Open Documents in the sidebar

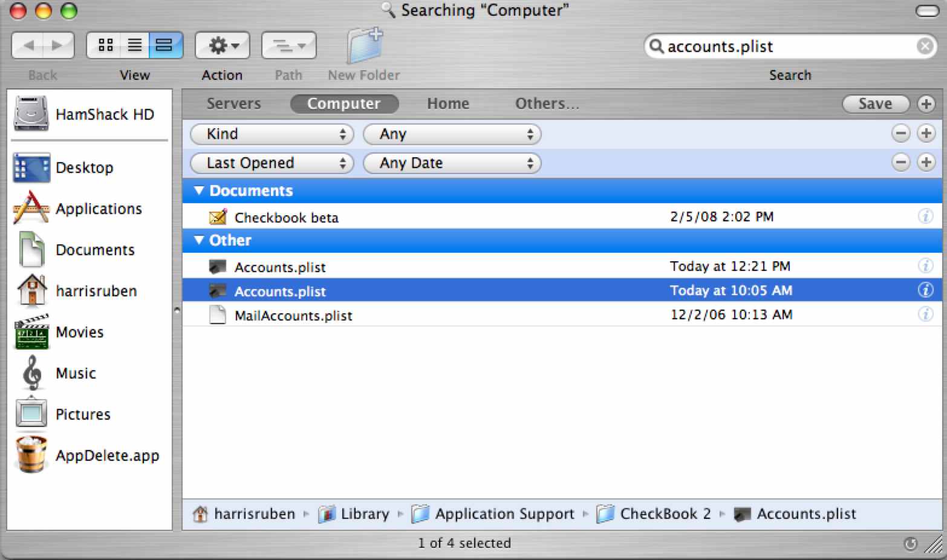click(89, 250)
